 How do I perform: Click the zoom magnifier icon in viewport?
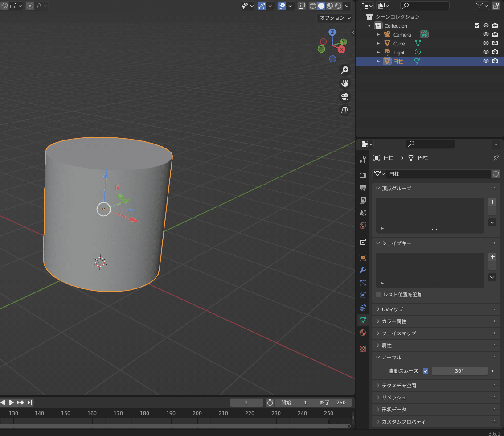click(x=344, y=70)
